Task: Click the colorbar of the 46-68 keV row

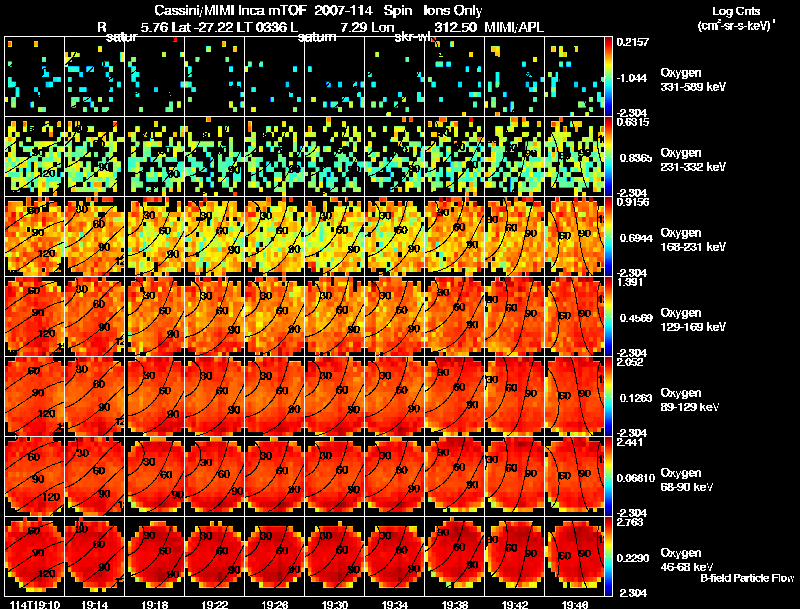Action: 608,557
